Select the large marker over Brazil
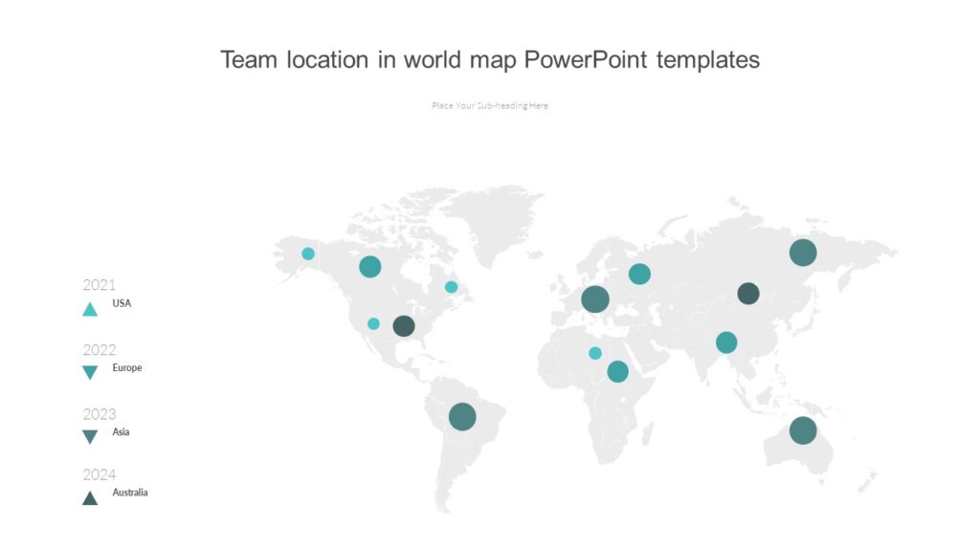 (462, 415)
